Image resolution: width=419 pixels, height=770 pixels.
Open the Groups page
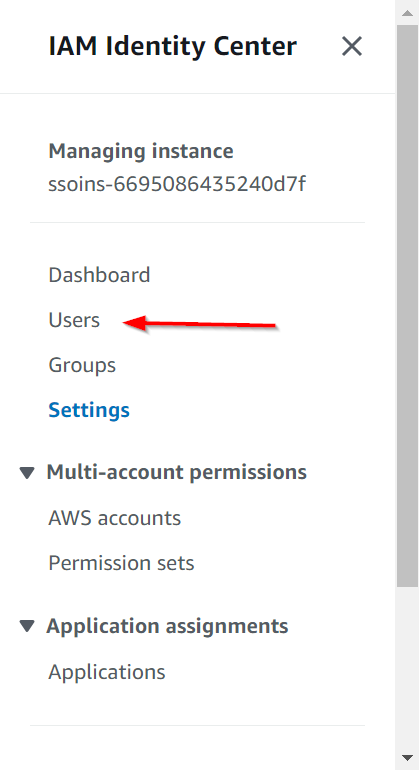tap(82, 365)
